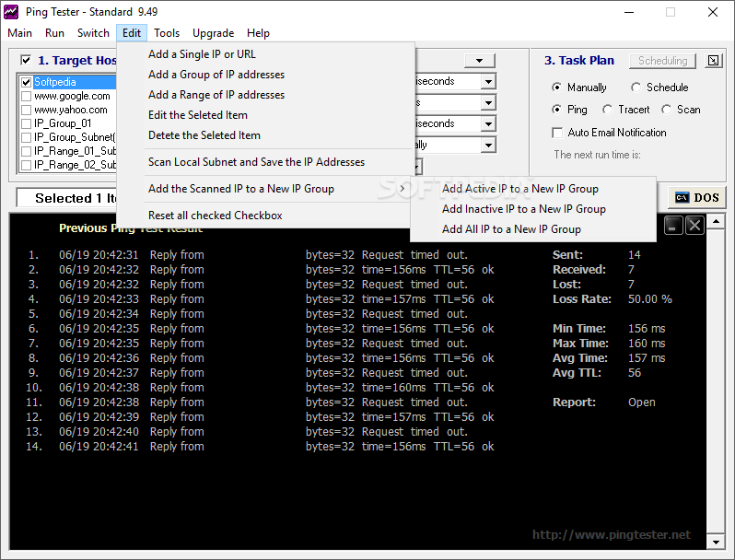Viewport: 735px width, 560px height.
Task: Open the Help menu
Action: point(258,33)
